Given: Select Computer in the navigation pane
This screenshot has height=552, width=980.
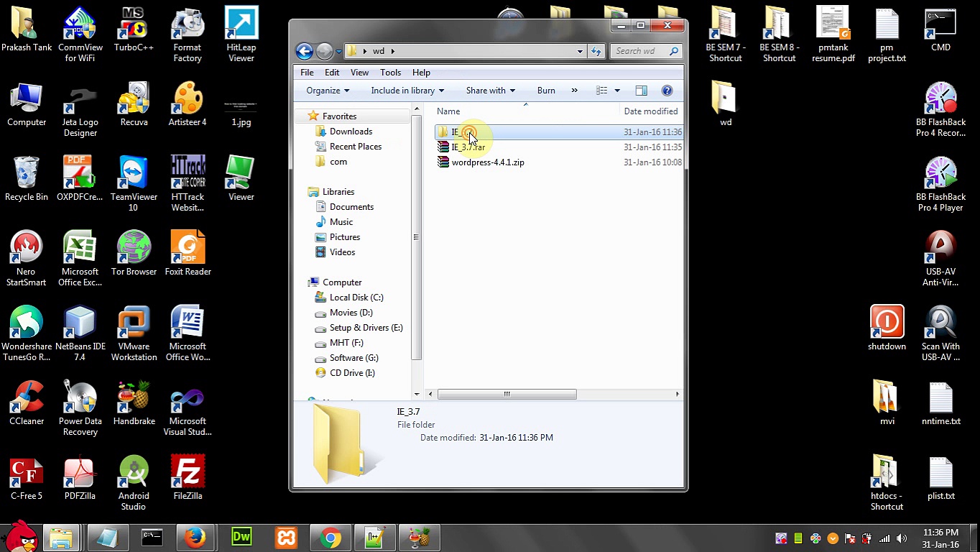Looking at the screenshot, I should (341, 282).
